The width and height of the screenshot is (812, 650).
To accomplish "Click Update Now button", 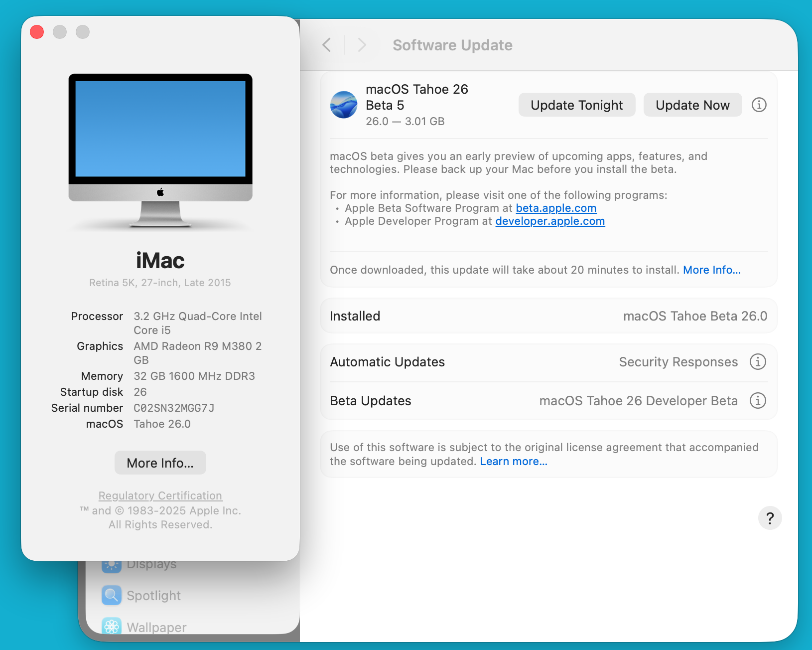I will [692, 105].
